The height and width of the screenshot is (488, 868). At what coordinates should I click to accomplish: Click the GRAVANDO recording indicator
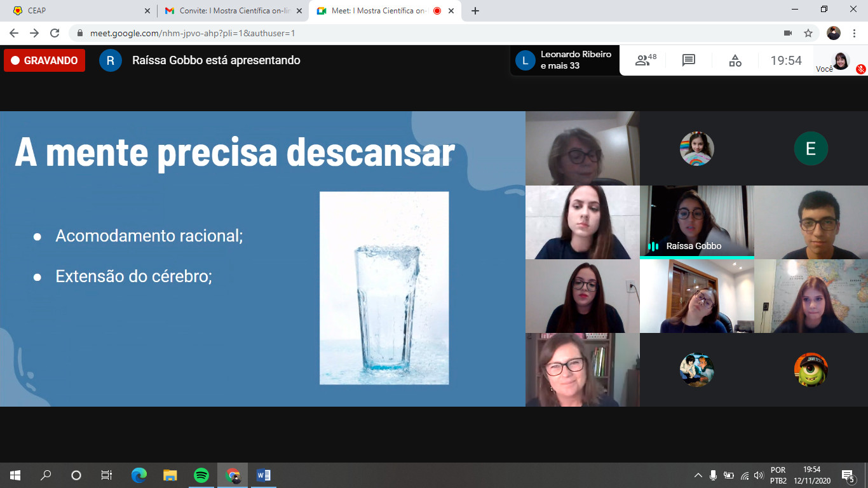(44, 60)
